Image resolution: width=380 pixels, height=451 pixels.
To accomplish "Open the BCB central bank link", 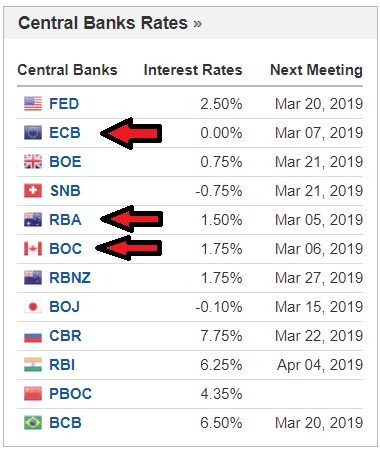I will point(65,423).
